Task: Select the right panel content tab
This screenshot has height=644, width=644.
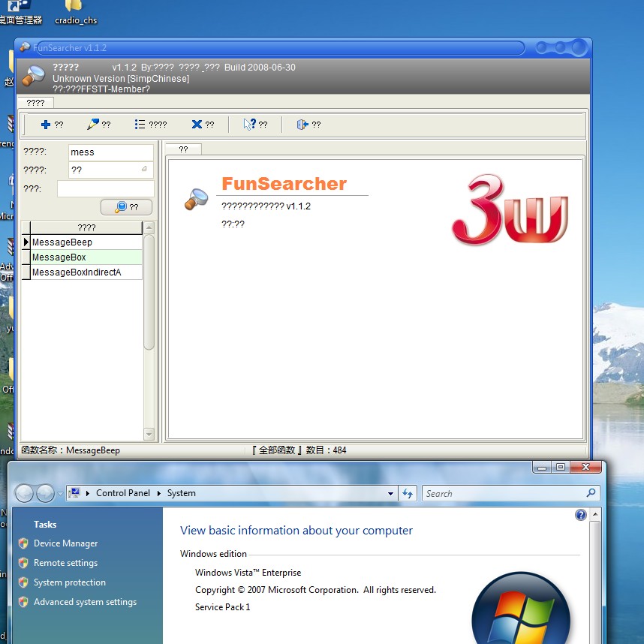Action: click(183, 149)
